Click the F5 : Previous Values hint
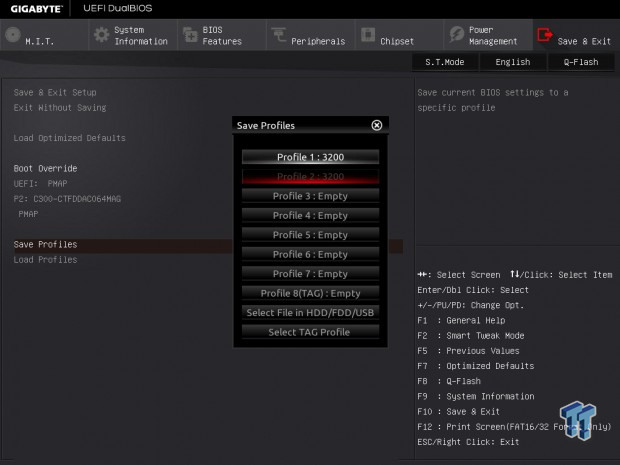The width and height of the screenshot is (620, 465). coord(469,351)
